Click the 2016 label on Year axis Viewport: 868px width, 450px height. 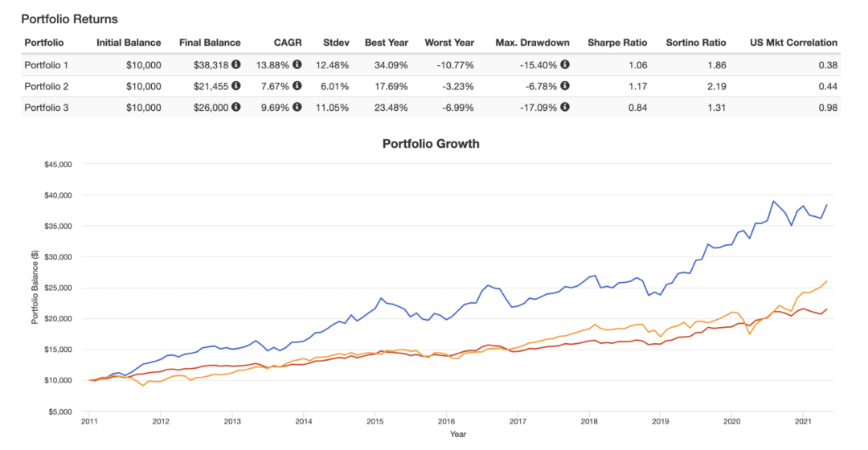pos(446,422)
